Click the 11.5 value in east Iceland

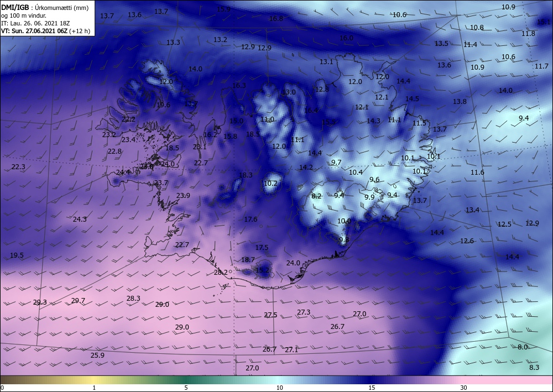tap(419, 123)
